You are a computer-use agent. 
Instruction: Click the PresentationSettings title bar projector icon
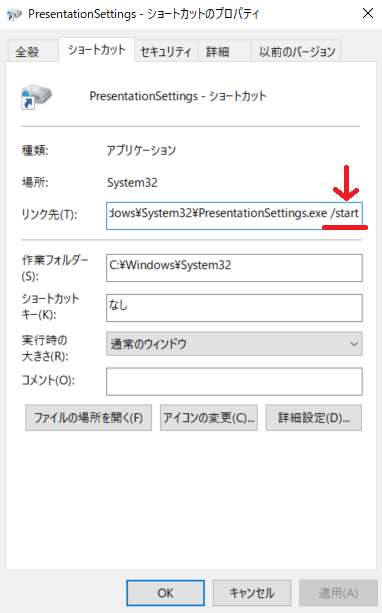pyautogui.click(x=14, y=14)
